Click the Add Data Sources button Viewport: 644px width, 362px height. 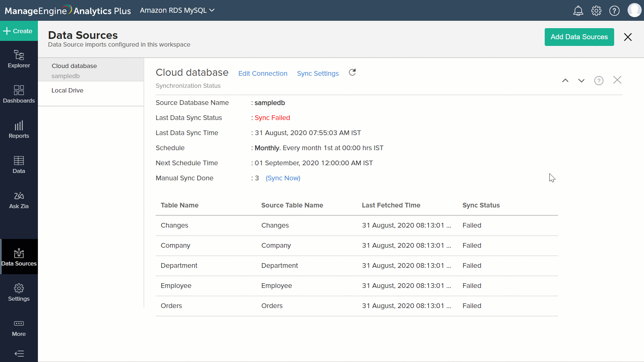pos(579,37)
